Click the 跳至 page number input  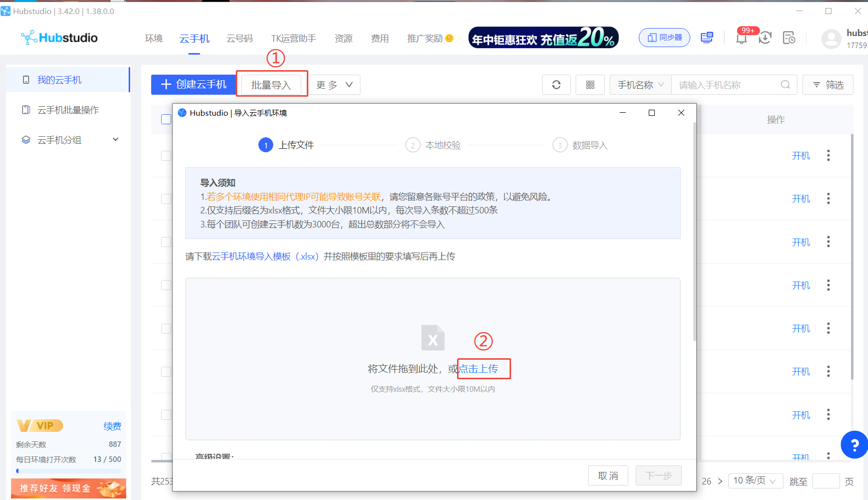[826, 481]
